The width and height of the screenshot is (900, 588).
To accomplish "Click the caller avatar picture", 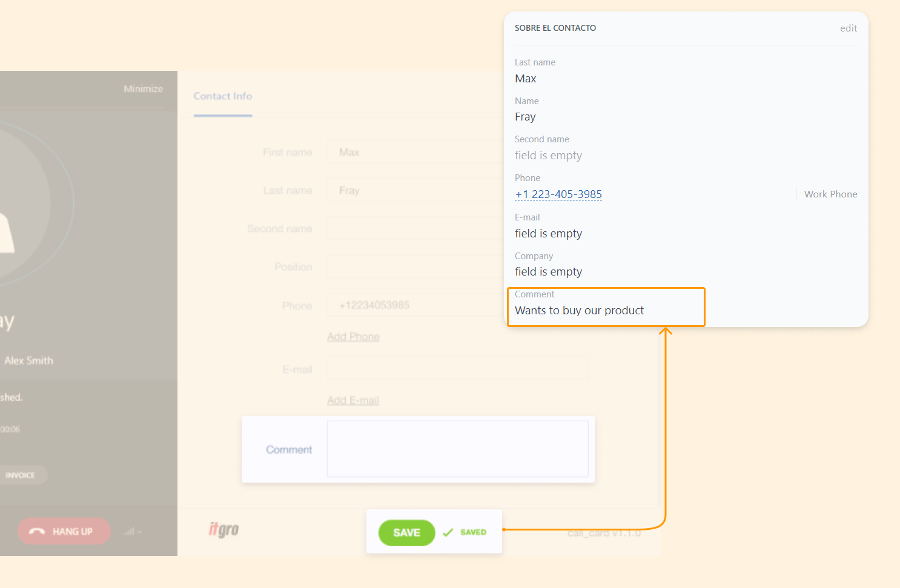I will (12, 203).
